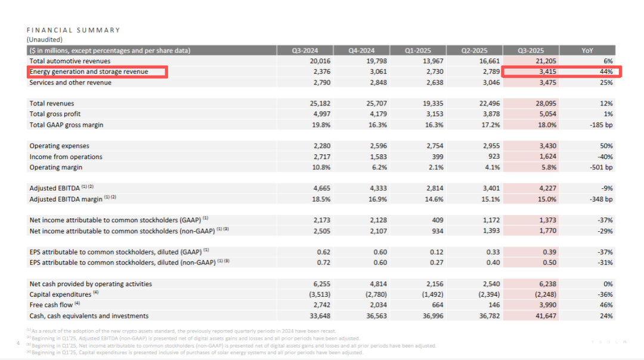Click the page number 4 at bottom left

point(18,343)
